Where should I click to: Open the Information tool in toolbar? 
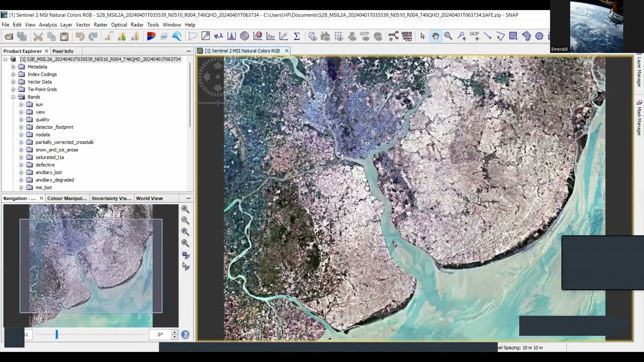tap(245, 36)
